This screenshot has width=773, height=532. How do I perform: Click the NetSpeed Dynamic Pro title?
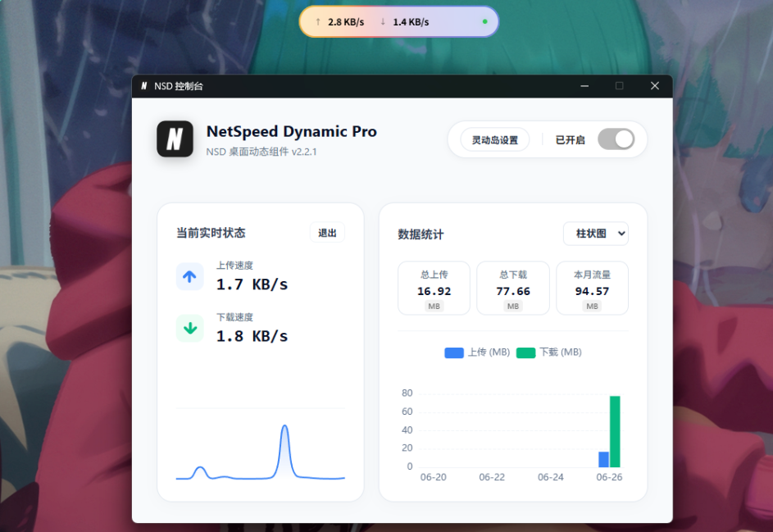(291, 131)
